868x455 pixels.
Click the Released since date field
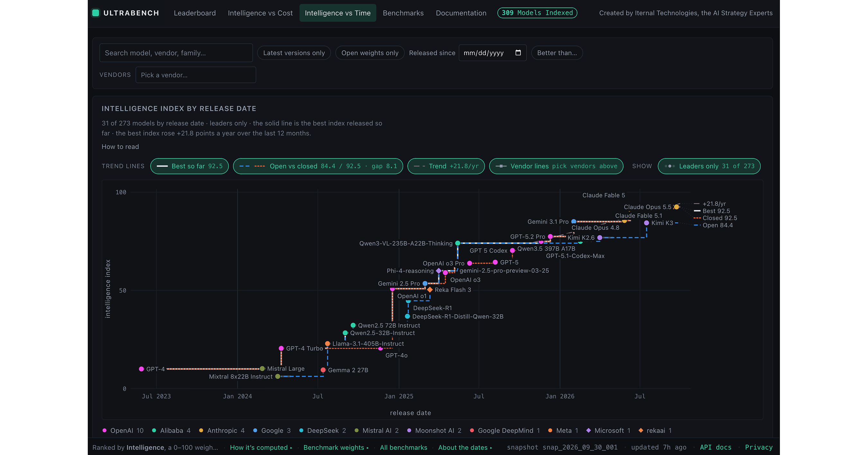(x=492, y=53)
